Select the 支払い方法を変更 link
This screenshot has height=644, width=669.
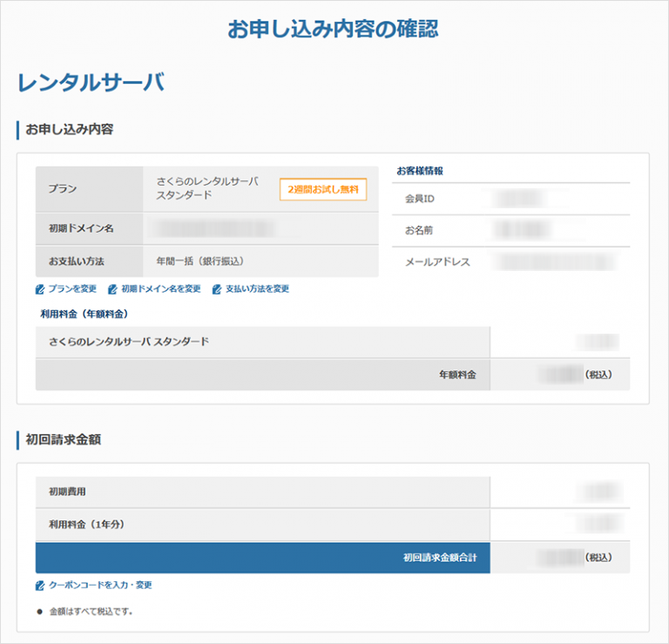click(x=257, y=289)
